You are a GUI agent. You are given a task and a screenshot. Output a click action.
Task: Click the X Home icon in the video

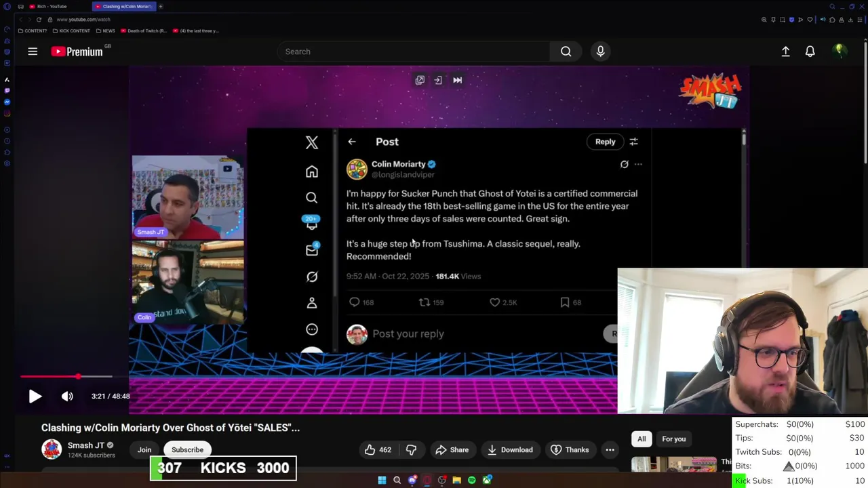(311, 171)
